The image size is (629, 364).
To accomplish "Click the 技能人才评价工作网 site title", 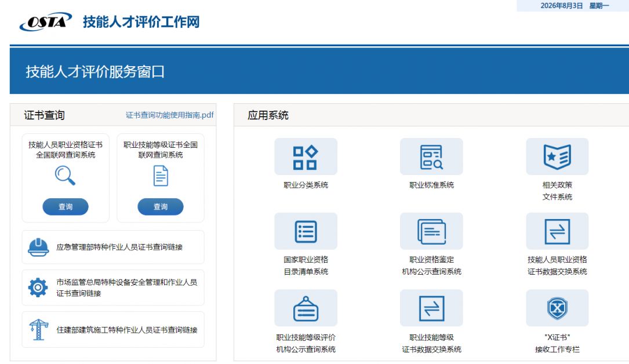I will [x=141, y=21].
